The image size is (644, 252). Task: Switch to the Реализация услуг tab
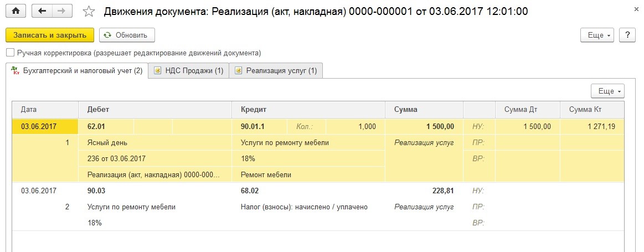click(276, 71)
